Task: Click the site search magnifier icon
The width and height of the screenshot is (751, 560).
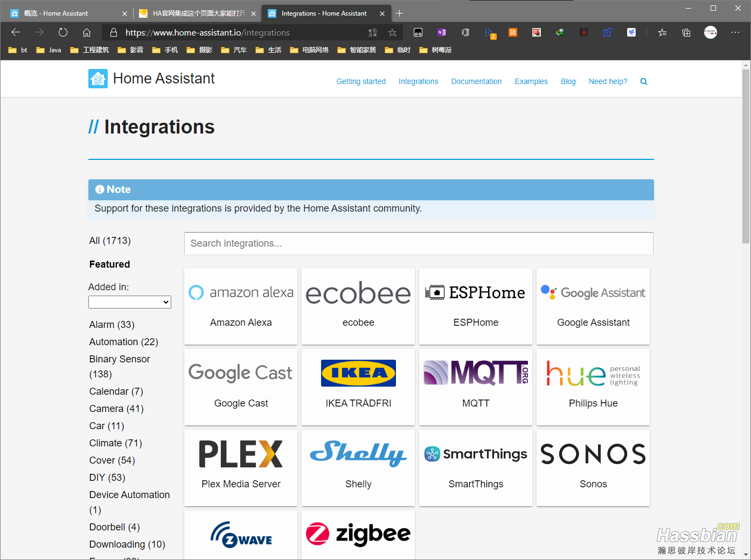Action: 644,82
